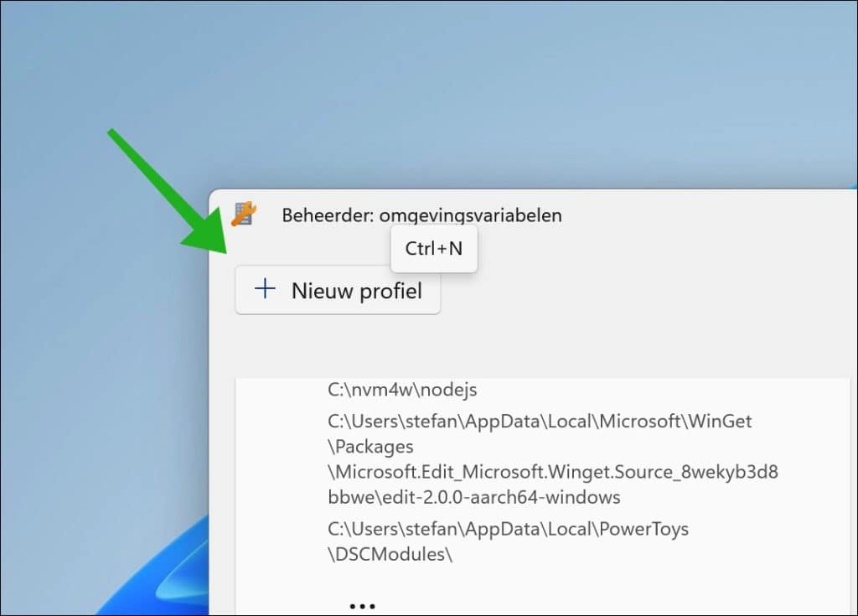Viewport: 858px width, 616px height.
Task: Open the three-dots more options menu
Action: click(362, 606)
